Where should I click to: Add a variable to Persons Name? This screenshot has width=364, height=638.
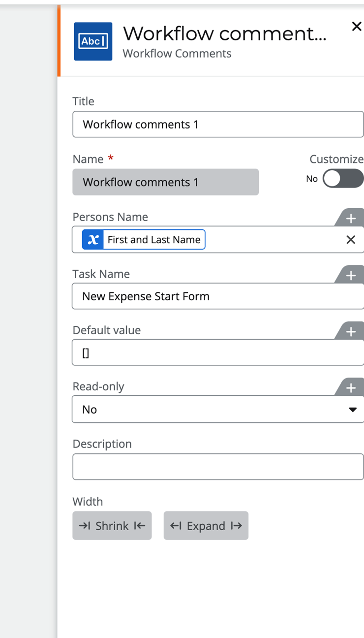(351, 219)
